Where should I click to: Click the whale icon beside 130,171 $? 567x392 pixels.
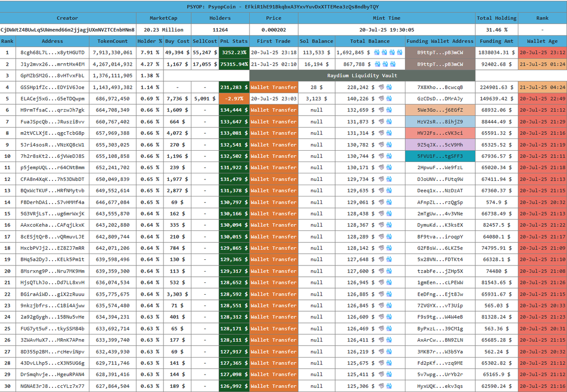click(x=389, y=168)
